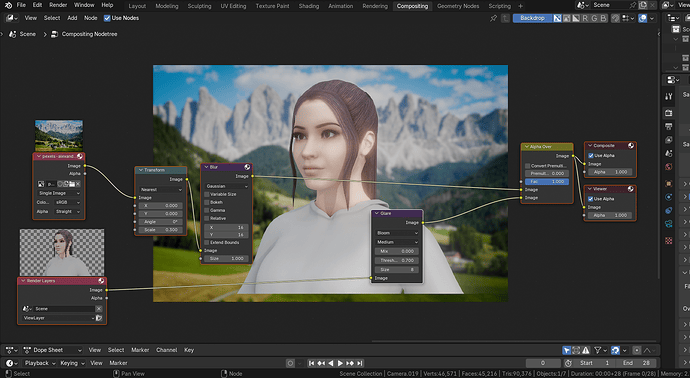Viewport: 690px width, 378px height.
Task: Toggle the Use Nodes checkbox
Action: [x=107, y=18]
